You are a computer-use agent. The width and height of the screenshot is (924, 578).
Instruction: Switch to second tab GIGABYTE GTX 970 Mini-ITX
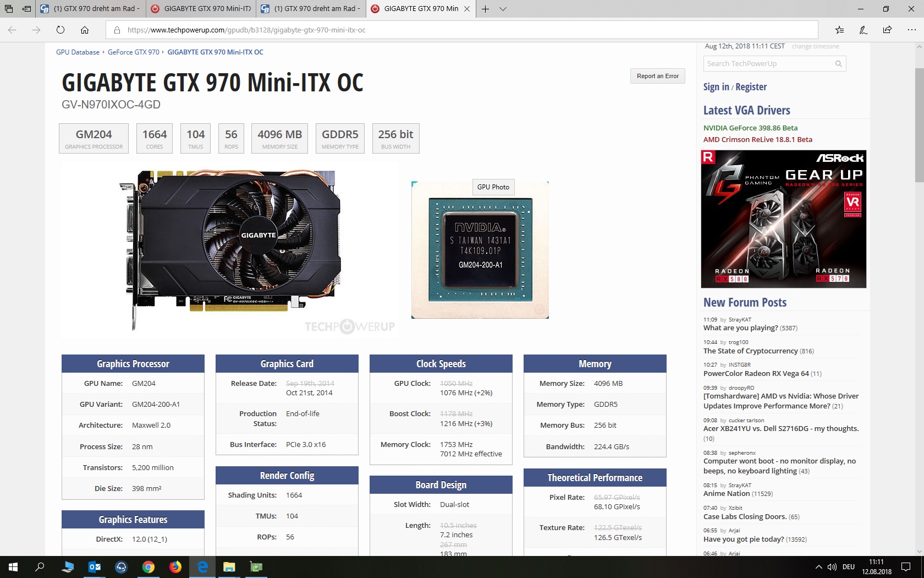(x=201, y=9)
